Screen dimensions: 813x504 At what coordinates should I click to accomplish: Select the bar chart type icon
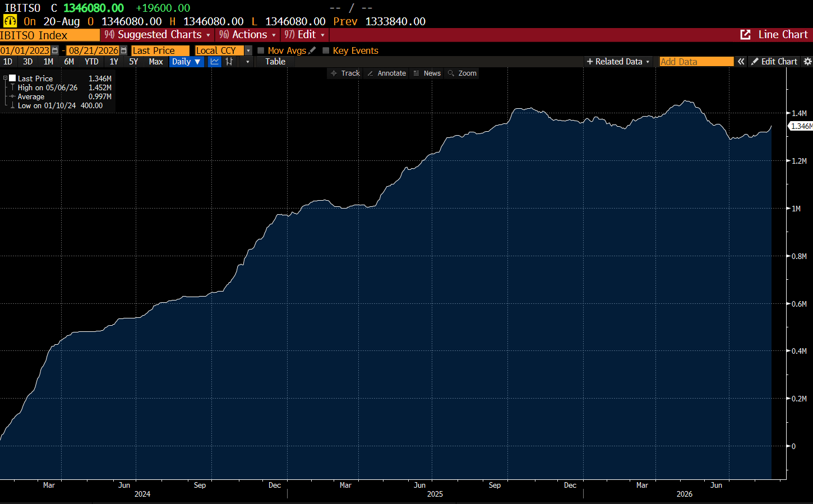[x=229, y=62]
